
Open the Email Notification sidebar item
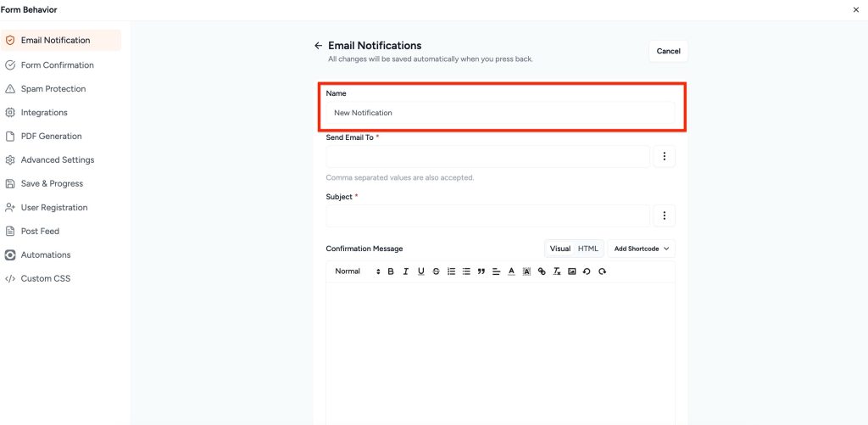click(x=61, y=40)
